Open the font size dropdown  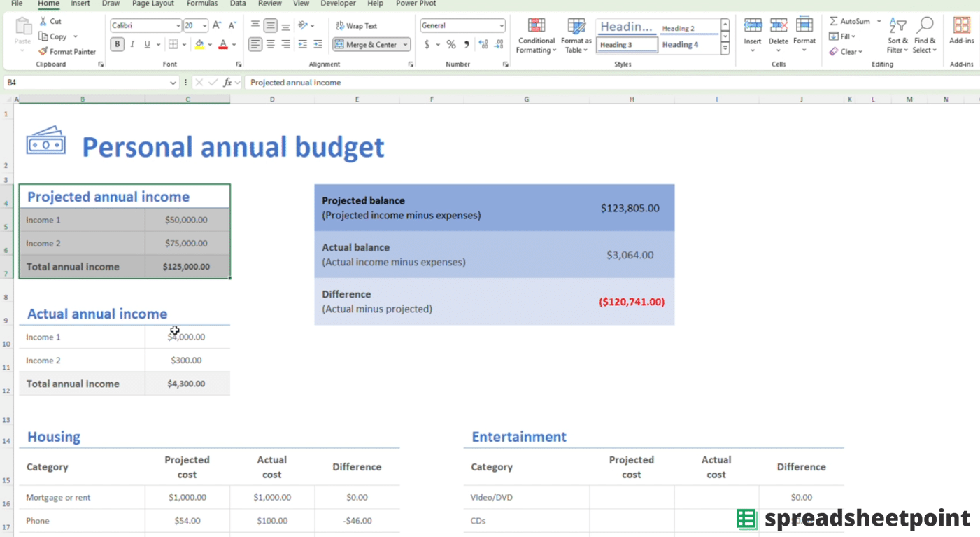click(204, 25)
